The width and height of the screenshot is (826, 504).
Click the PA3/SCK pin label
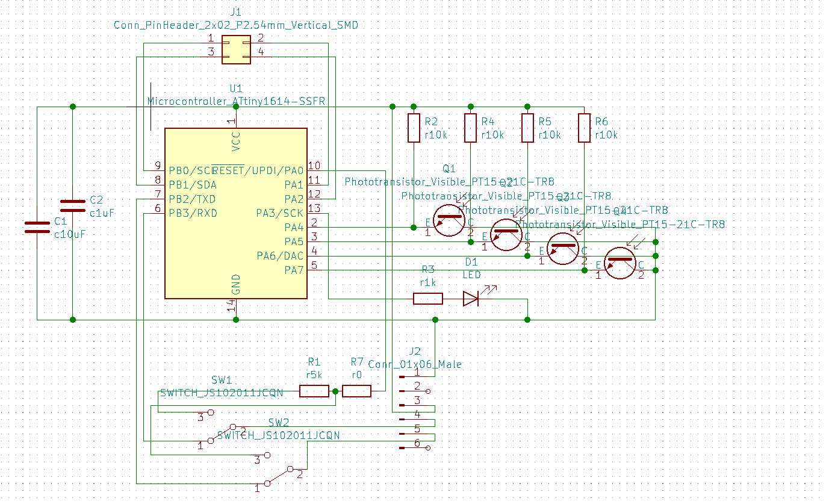[280, 213]
